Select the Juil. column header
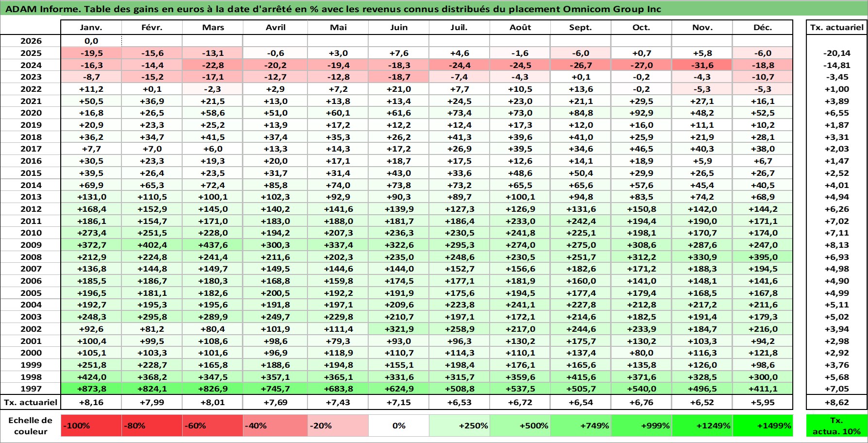 tap(460, 27)
